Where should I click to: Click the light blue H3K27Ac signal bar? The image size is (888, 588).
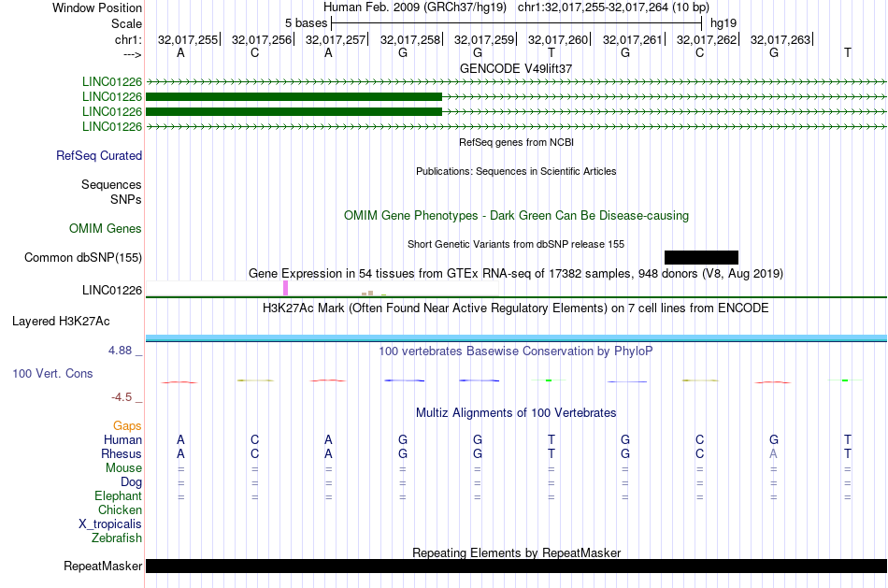click(x=516, y=338)
